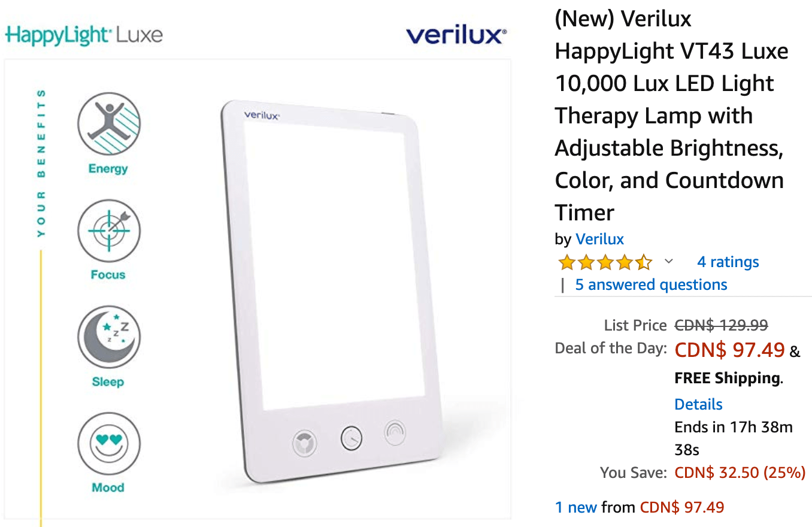This screenshot has height=527, width=812.
Task: Click the HappyLight Luxe logo
Action: [x=84, y=34]
